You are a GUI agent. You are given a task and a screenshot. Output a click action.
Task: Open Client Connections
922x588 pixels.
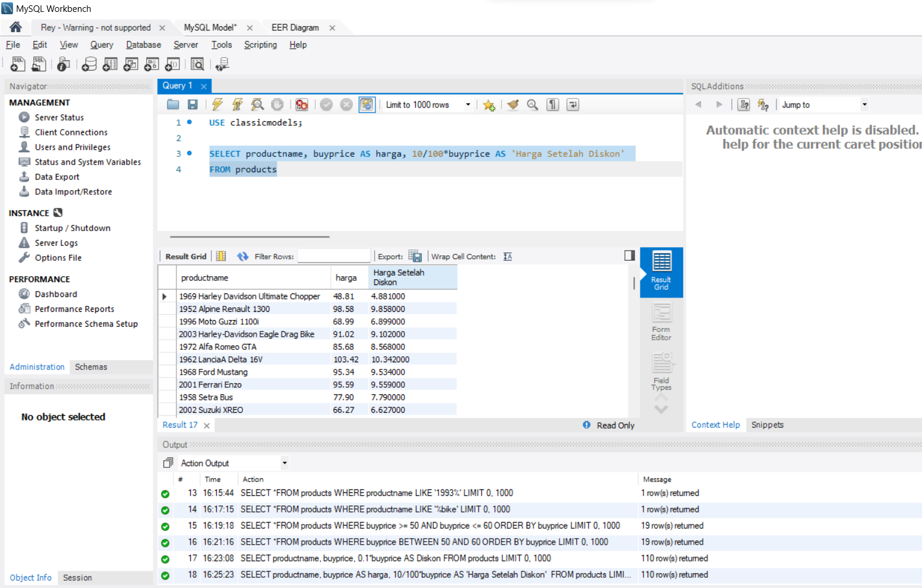(x=71, y=132)
